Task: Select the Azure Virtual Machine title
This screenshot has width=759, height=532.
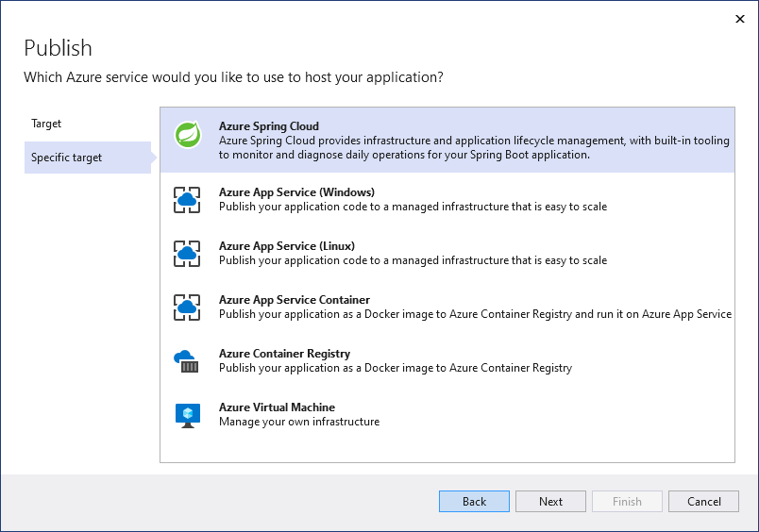Action: pos(277,407)
